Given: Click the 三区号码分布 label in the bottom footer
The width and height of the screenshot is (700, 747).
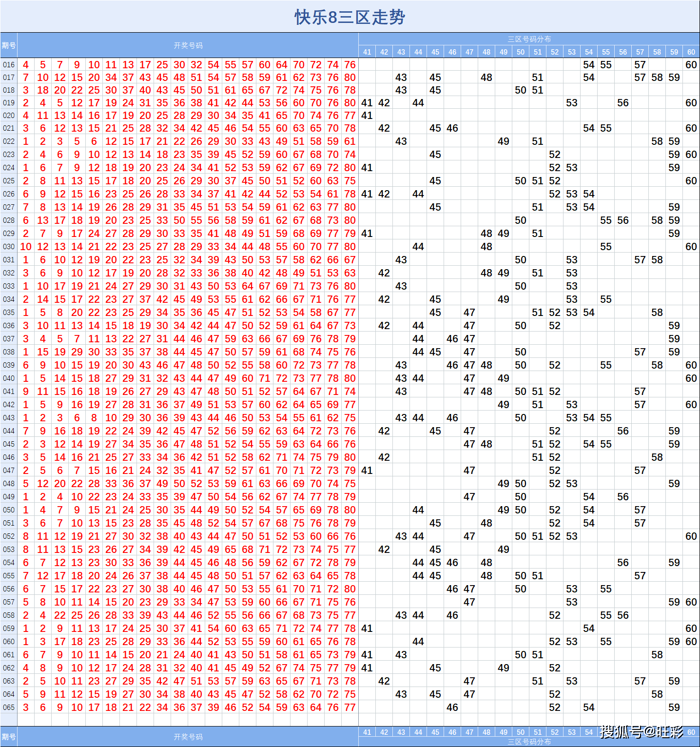Looking at the screenshot, I should [x=529, y=742].
